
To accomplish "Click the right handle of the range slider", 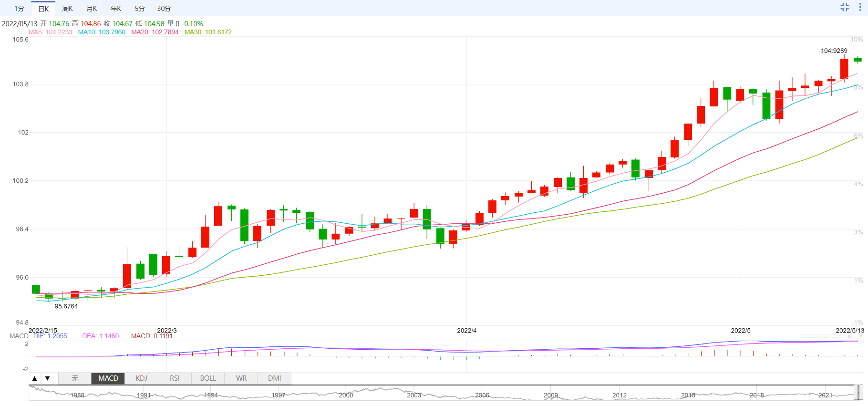I will [x=861, y=392].
